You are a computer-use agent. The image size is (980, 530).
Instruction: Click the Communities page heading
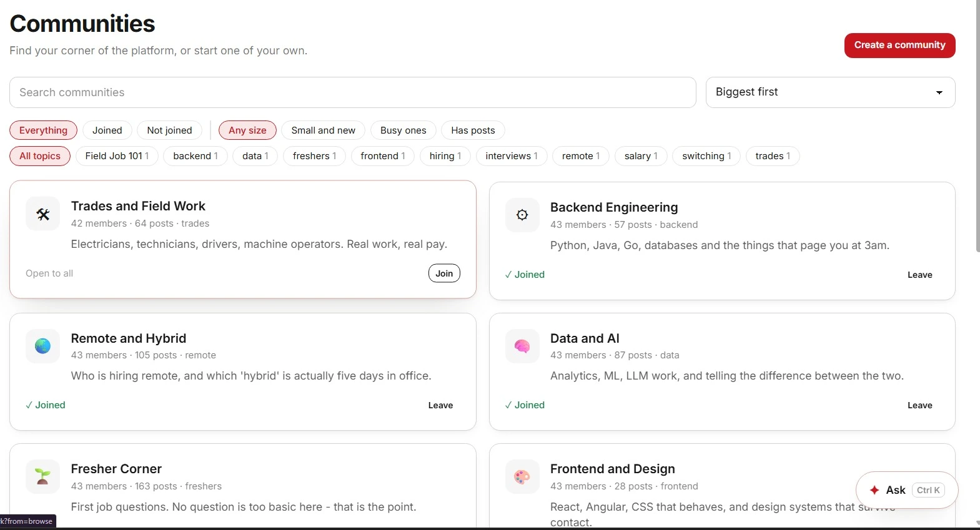[82, 24]
